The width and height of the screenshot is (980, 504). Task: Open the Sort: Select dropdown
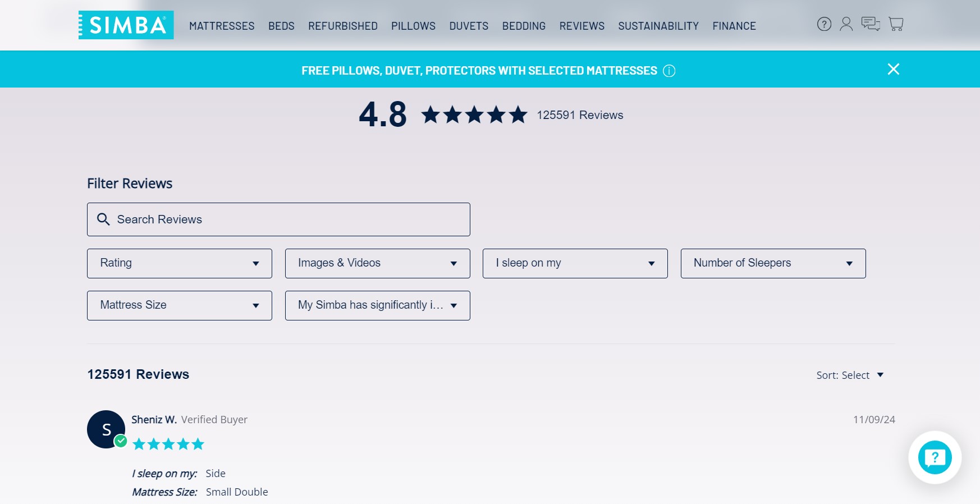point(850,375)
